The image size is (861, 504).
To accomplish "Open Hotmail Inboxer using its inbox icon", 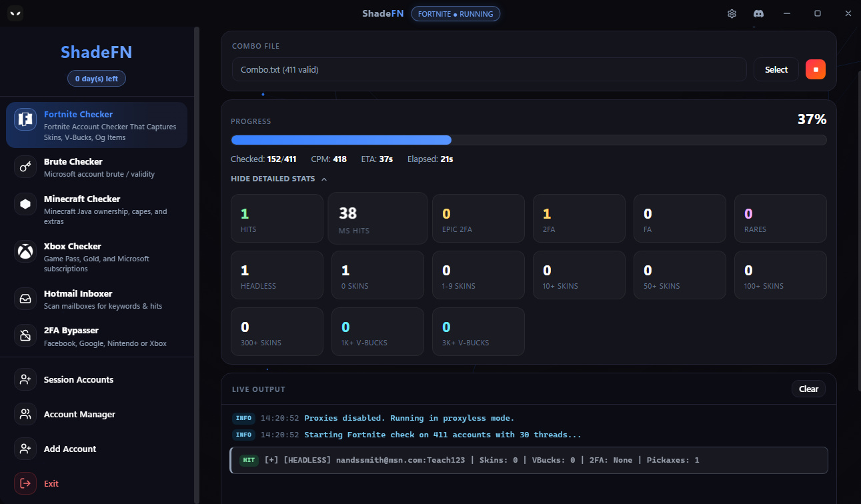I will [25, 299].
